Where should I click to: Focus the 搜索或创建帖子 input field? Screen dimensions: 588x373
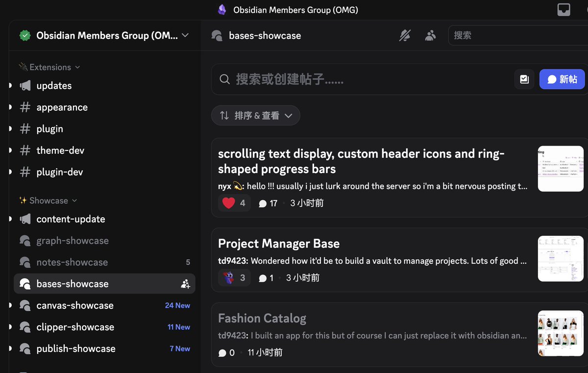click(363, 79)
